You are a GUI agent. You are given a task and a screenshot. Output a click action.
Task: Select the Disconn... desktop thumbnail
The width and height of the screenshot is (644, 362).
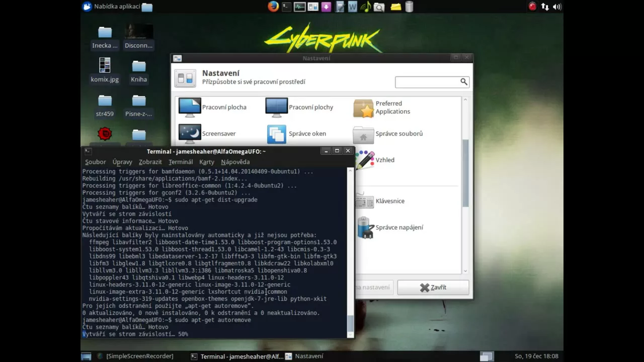click(139, 36)
